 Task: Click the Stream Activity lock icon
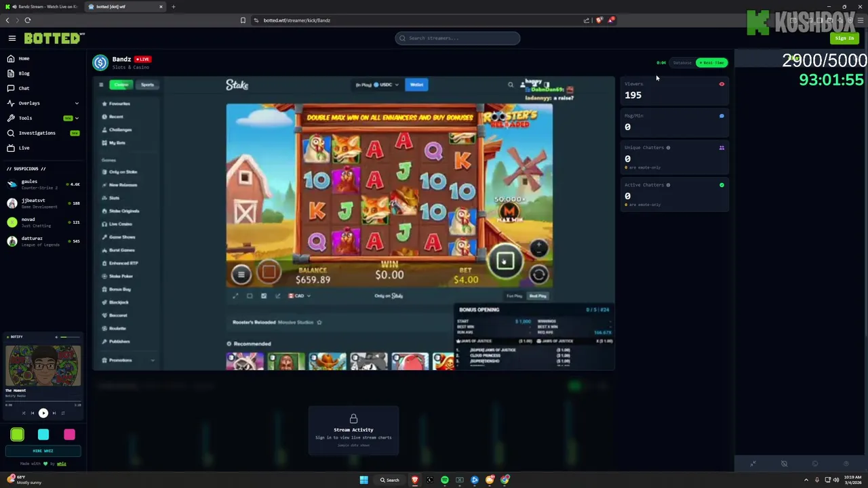(x=353, y=419)
